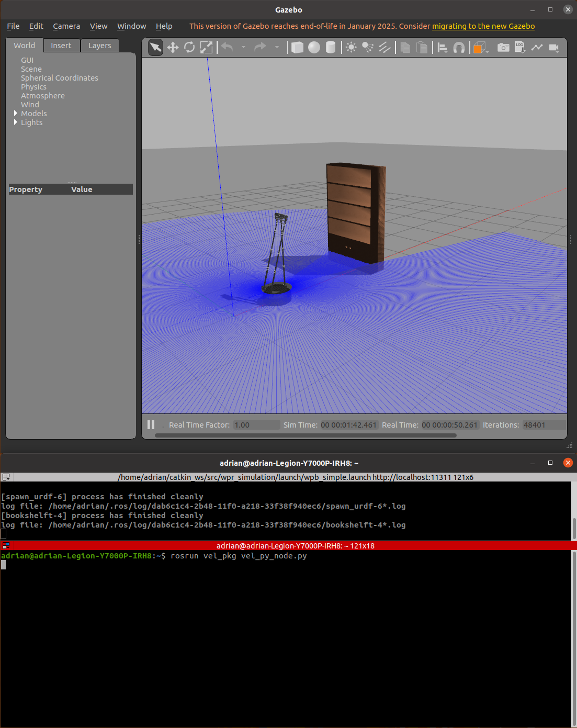The width and height of the screenshot is (577, 728).
Task: Click the Iterations value field
Action: tap(544, 425)
